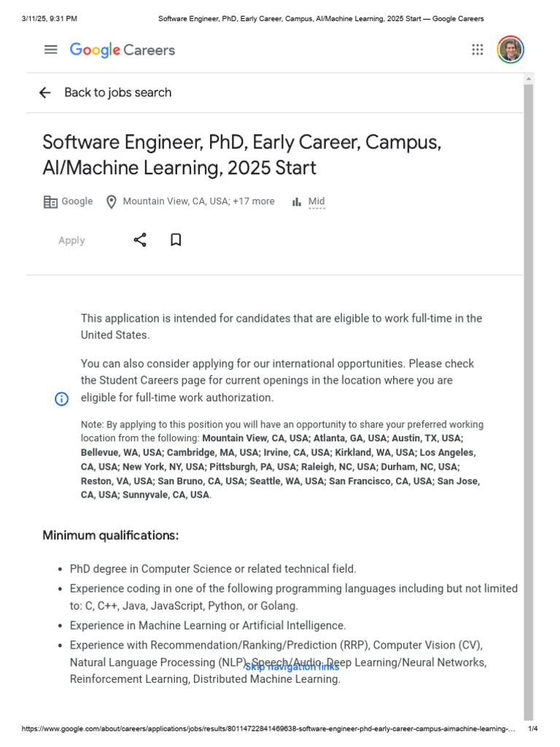The image size is (560, 747).
Task: Go back to jobs search
Action: [117, 93]
